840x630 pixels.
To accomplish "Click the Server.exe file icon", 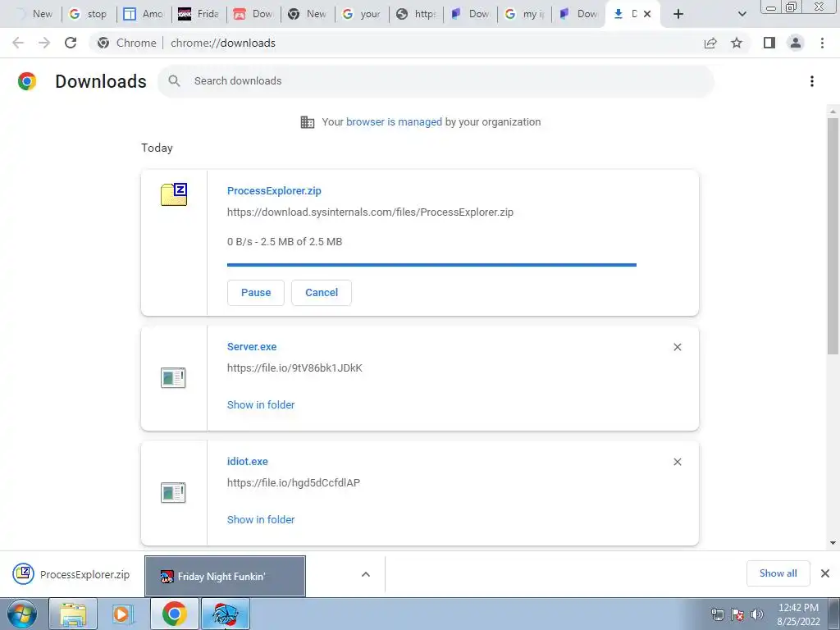I will [x=173, y=377].
